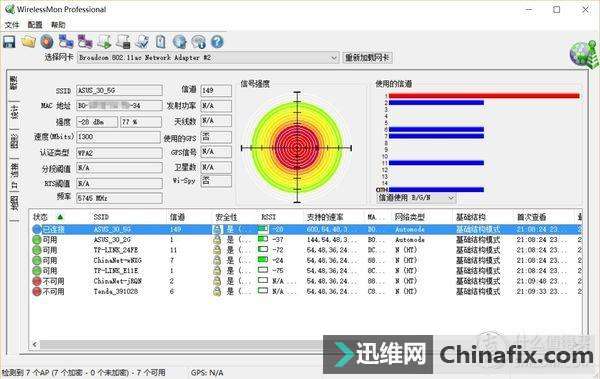Click the 重新加载网卡 button

pyautogui.click(x=367, y=58)
